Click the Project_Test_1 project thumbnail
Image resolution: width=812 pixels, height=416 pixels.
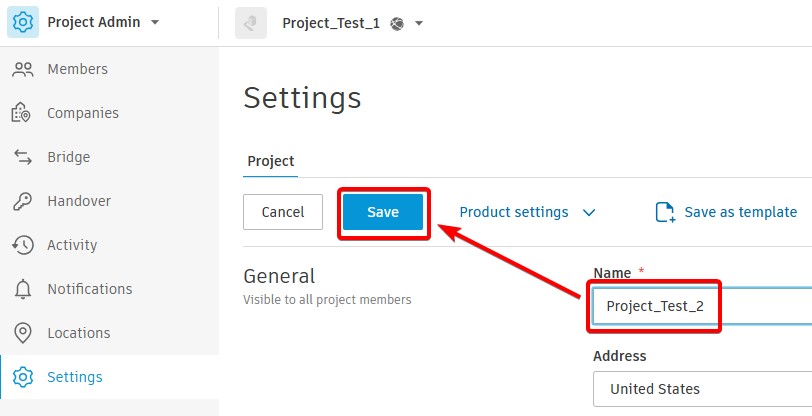pyautogui.click(x=251, y=23)
